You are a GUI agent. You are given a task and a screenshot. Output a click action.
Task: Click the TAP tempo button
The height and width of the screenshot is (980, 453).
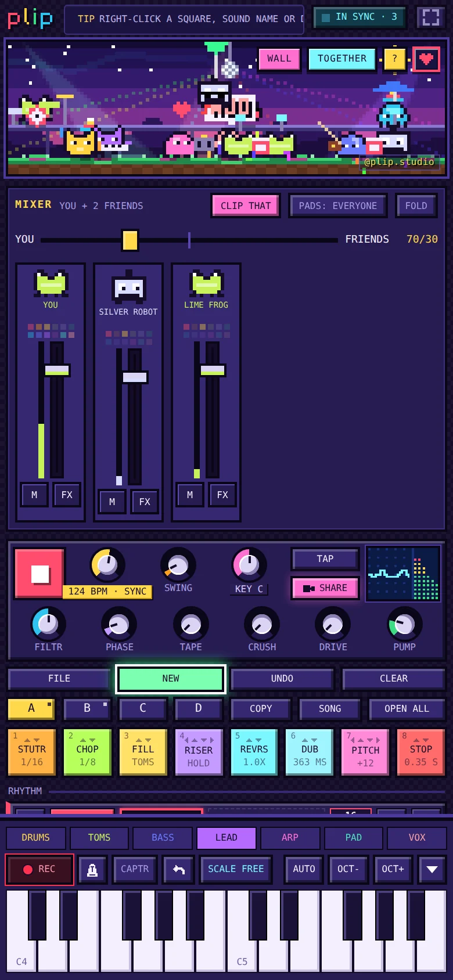pyautogui.click(x=325, y=559)
